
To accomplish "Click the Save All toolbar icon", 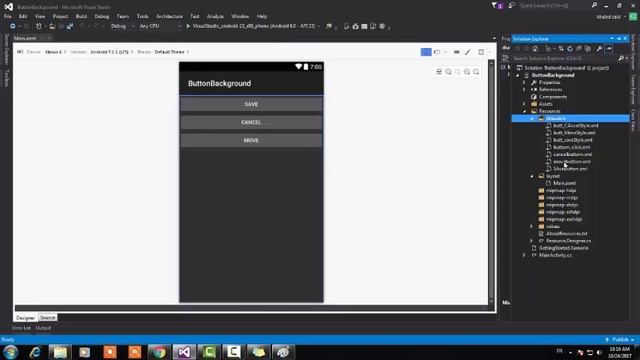I will point(70,26).
